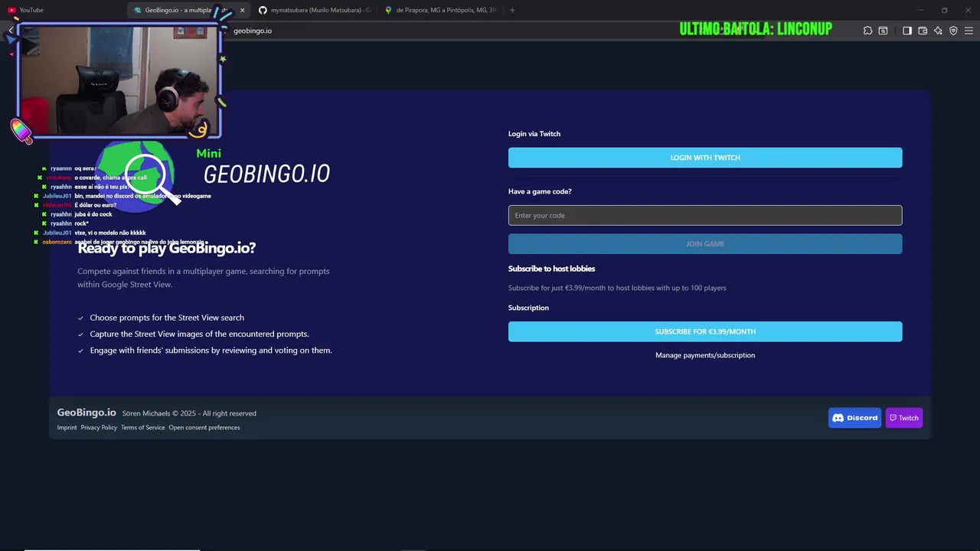This screenshot has height=551, width=980.
Task: Click the 'Have a game code?' label
Action: click(540, 191)
